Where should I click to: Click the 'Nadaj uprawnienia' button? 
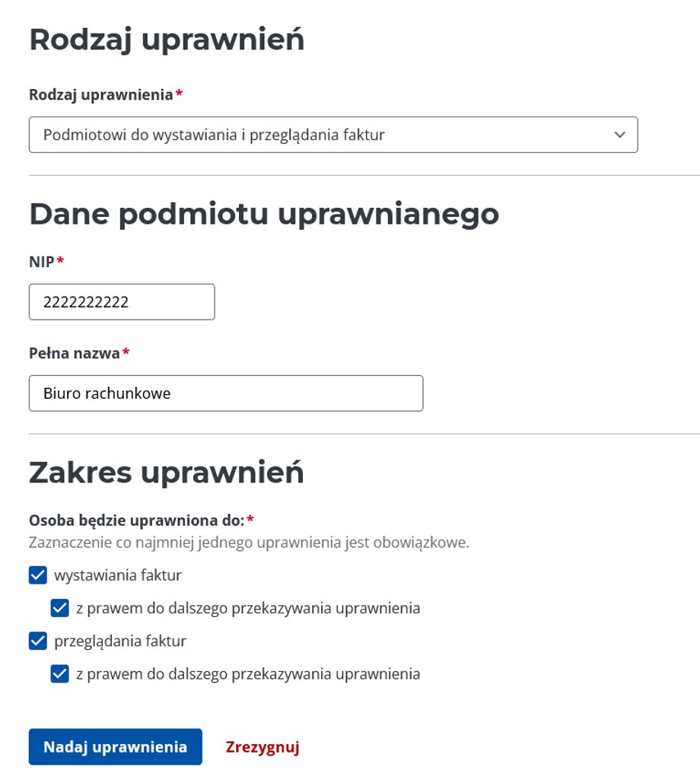115,746
